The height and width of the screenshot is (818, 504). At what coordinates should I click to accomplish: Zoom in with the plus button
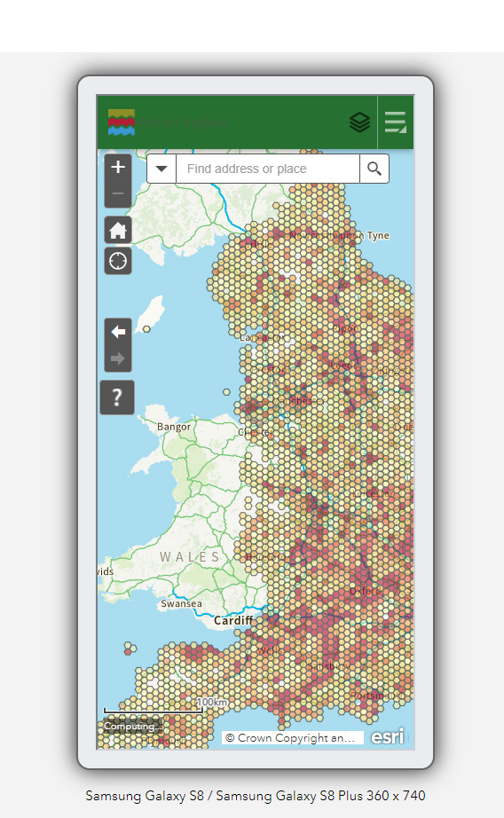tap(118, 167)
